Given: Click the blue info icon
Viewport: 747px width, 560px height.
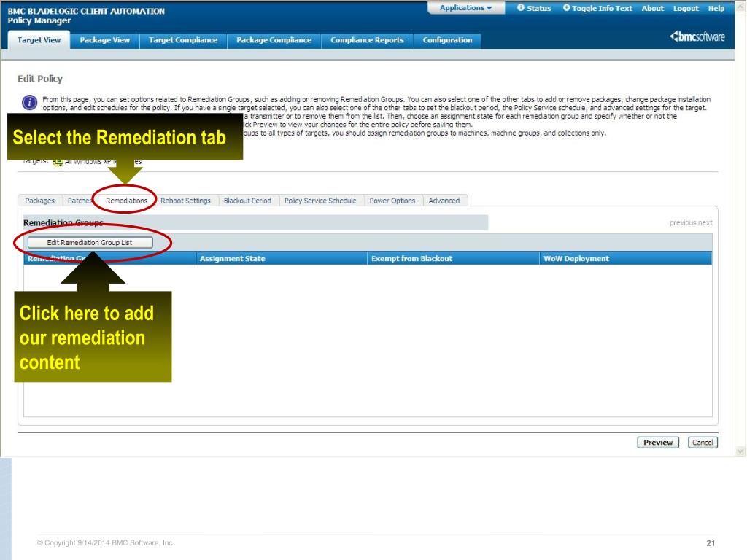Looking at the screenshot, I should click(x=29, y=102).
